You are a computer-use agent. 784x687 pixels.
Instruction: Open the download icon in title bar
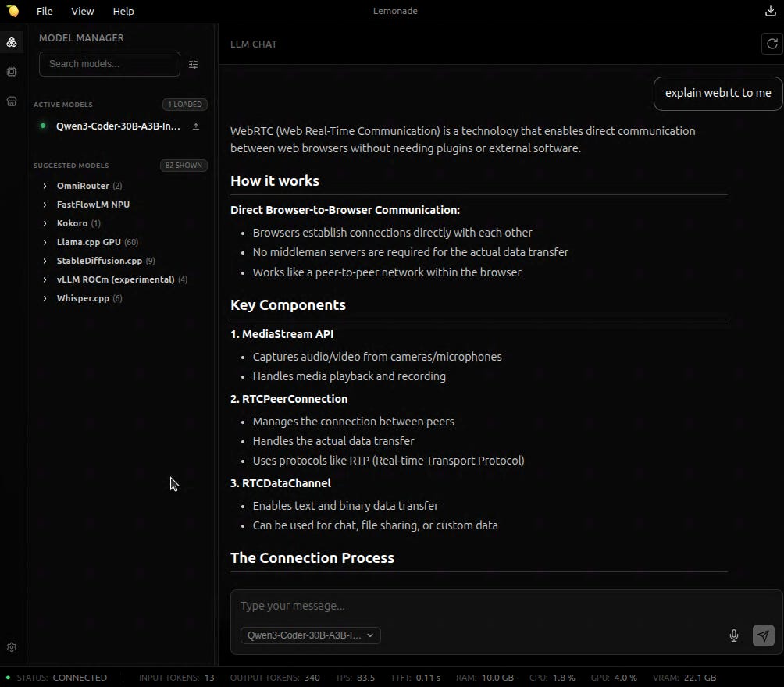tap(771, 11)
